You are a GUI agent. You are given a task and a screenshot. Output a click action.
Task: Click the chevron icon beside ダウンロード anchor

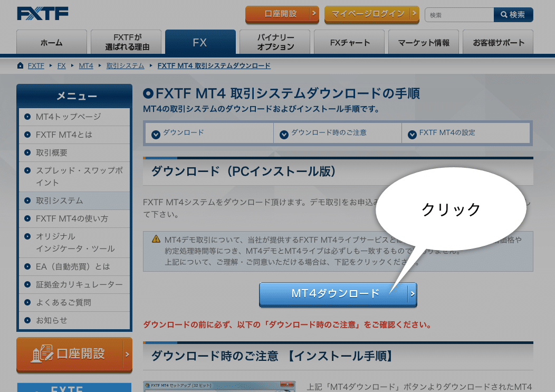click(156, 135)
